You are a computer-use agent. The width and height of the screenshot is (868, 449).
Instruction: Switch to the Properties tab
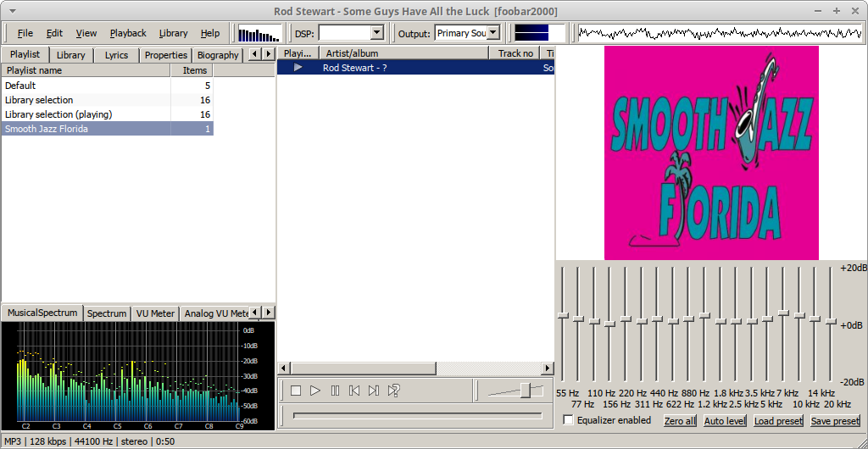(x=166, y=55)
